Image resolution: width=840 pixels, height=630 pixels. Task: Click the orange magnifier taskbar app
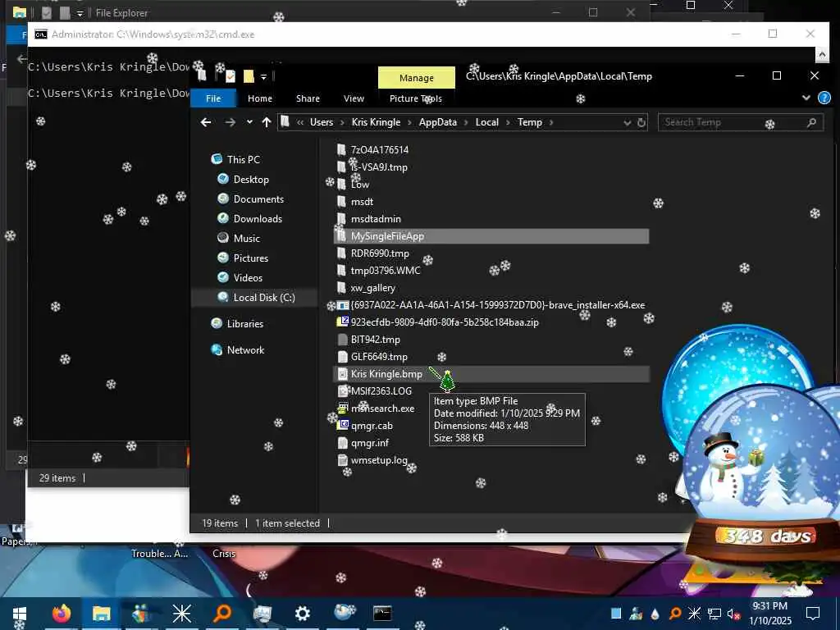pyautogui.click(x=221, y=614)
